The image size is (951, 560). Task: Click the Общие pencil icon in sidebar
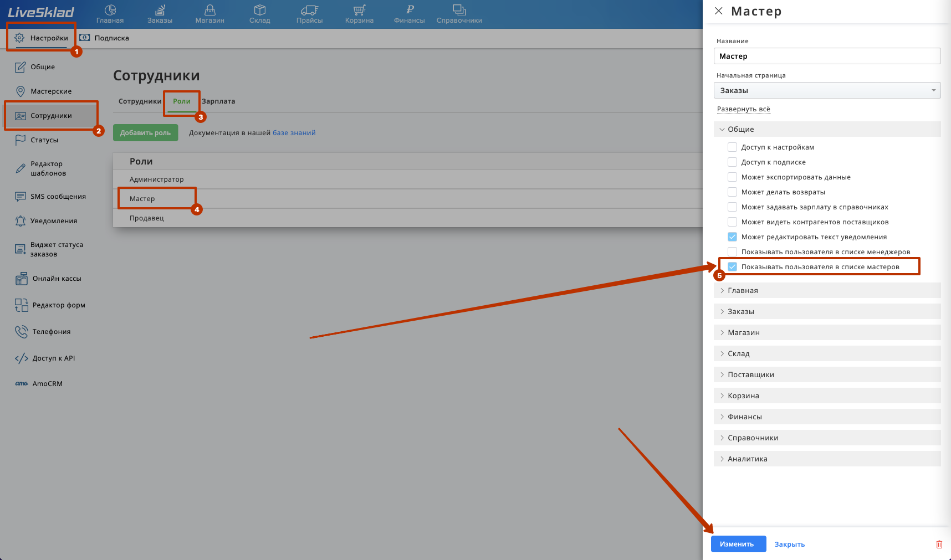21,67
